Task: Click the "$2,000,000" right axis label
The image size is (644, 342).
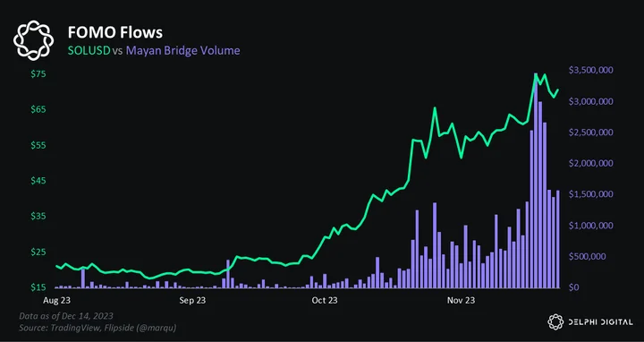Action: 591,163
